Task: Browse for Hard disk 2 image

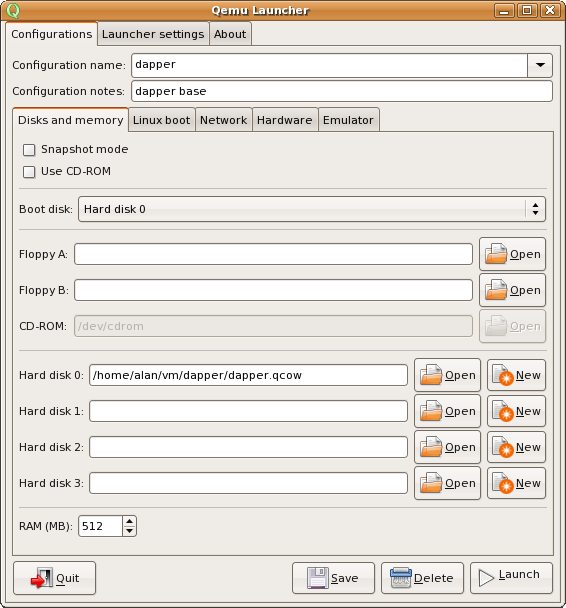Action: pyautogui.click(x=447, y=447)
